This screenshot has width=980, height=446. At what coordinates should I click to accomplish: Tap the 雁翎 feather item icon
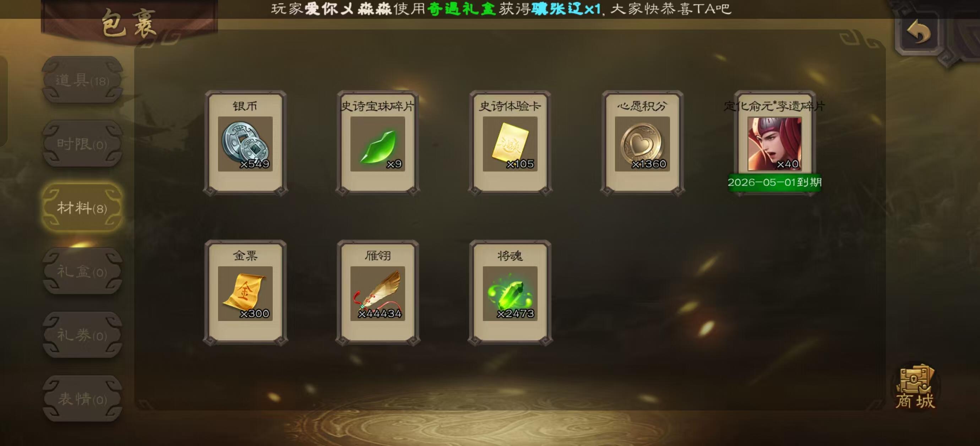click(x=377, y=293)
